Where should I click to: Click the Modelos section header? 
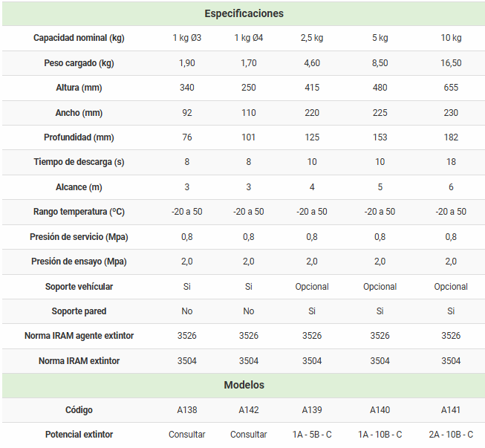(x=244, y=385)
